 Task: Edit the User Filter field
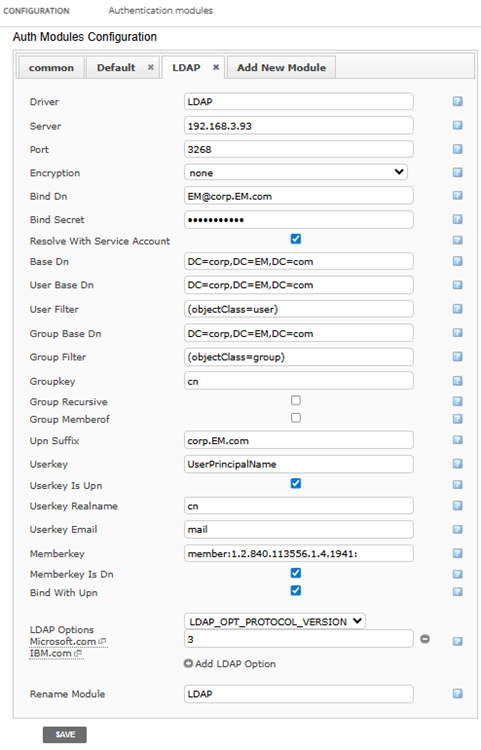click(x=299, y=309)
